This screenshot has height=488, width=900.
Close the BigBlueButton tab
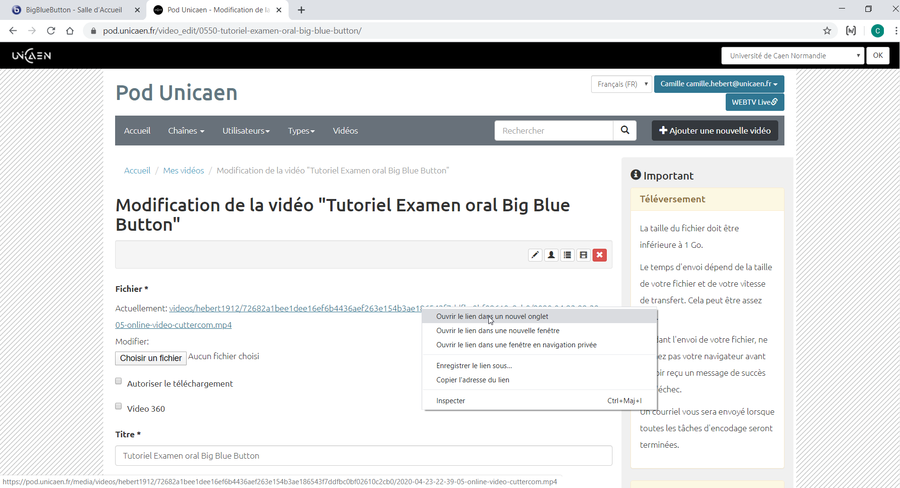click(137, 10)
